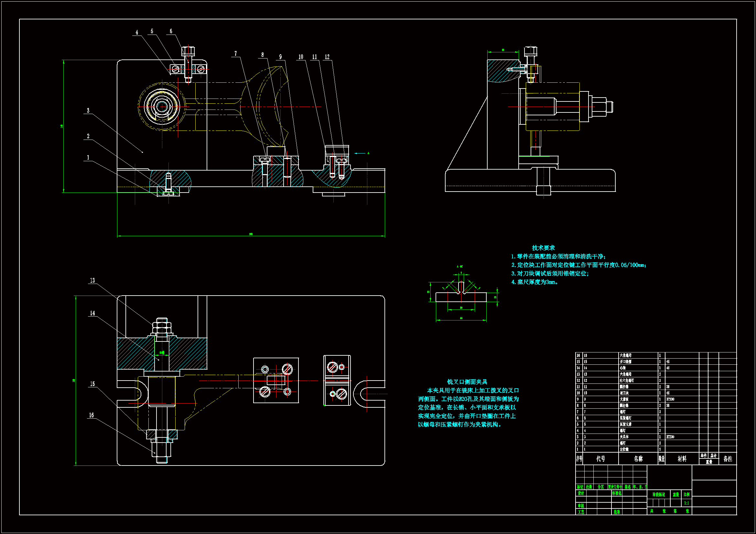The image size is (756, 534).
Task: Select the 夹具体 row name cell
Action: tap(624, 437)
